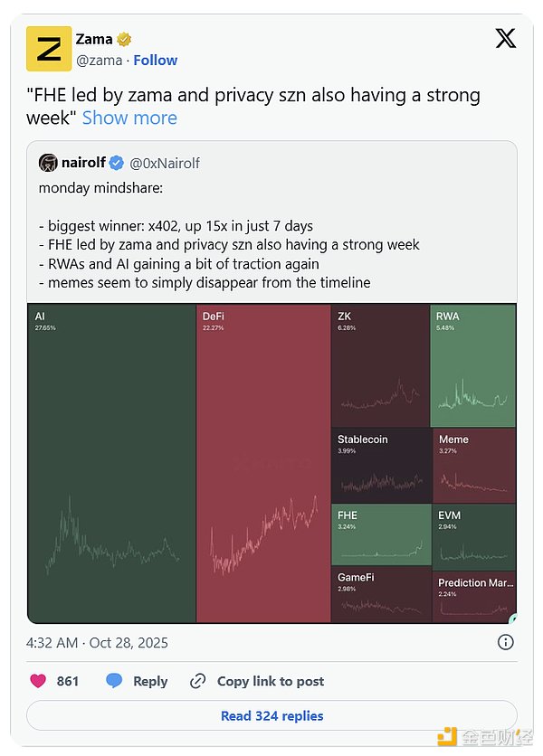
Task: Click Zama's gold verified badge
Action: click(x=124, y=40)
